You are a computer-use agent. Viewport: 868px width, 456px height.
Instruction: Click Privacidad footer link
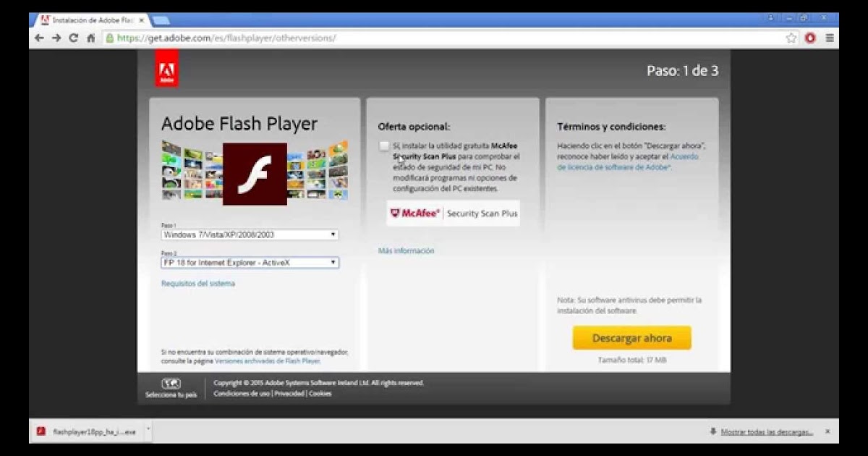289,394
